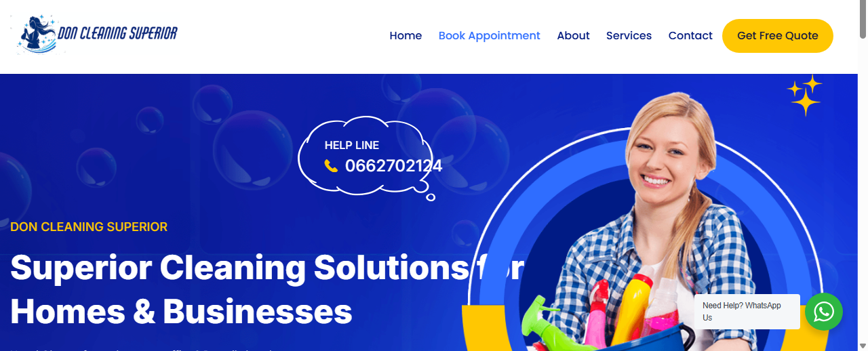Click the green WhatsApp chat icon

pyautogui.click(x=824, y=312)
